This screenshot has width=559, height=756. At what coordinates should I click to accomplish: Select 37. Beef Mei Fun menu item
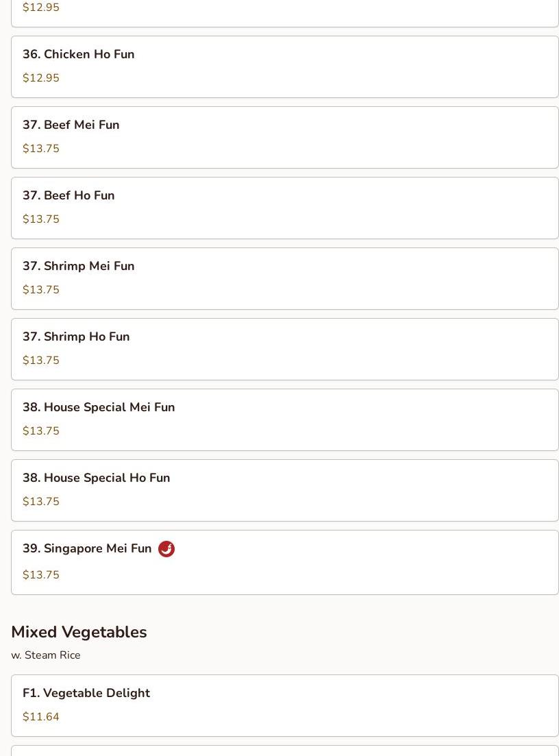pyautogui.click(x=285, y=137)
